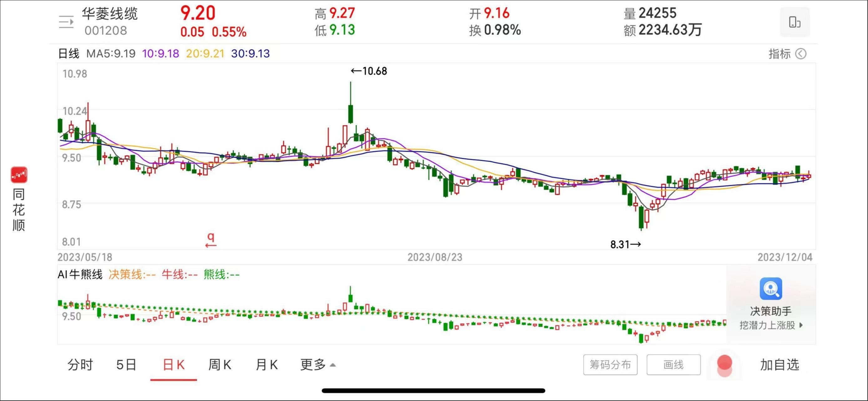Image resolution: width=868 pixels, height=401 pixels.
Task: Collapse the 指标 panel arrow
Action: click(801, 54)
